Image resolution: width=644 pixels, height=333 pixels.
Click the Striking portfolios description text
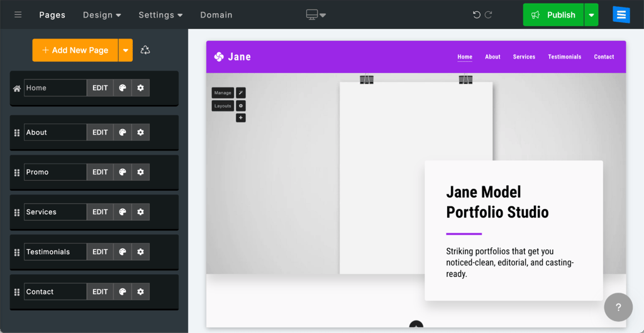[509, 262]
